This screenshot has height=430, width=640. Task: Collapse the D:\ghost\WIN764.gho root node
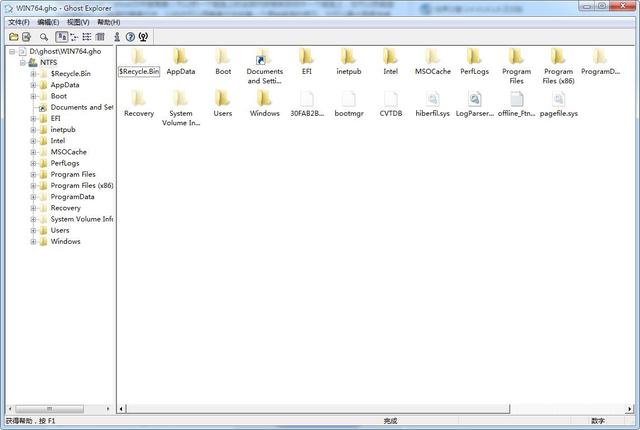coord(12,51)
